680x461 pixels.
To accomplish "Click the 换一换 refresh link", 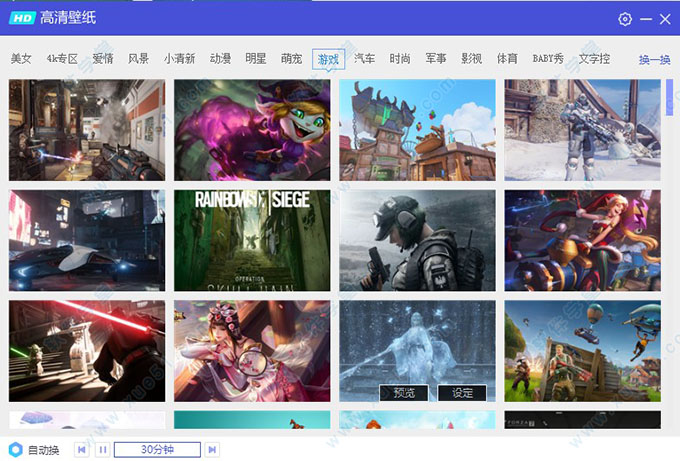I will point(654,60).
